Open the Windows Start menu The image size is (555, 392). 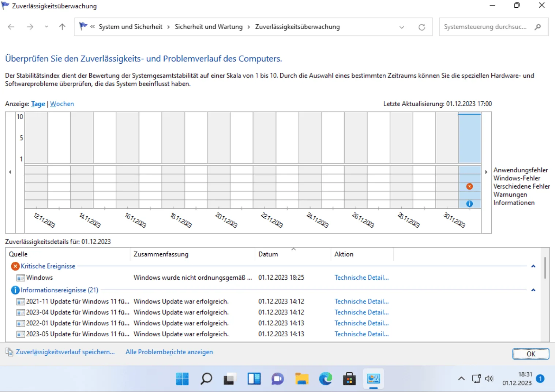tap(182, 378)
